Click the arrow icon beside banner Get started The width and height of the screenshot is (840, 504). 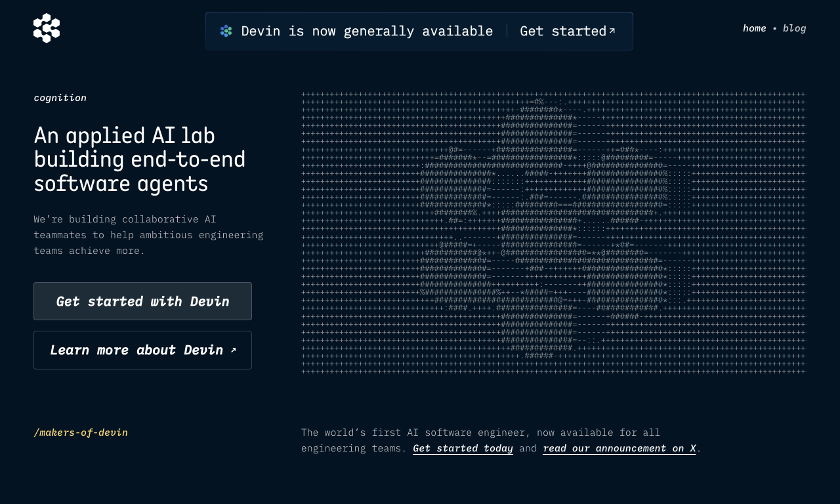click(612, 30)
